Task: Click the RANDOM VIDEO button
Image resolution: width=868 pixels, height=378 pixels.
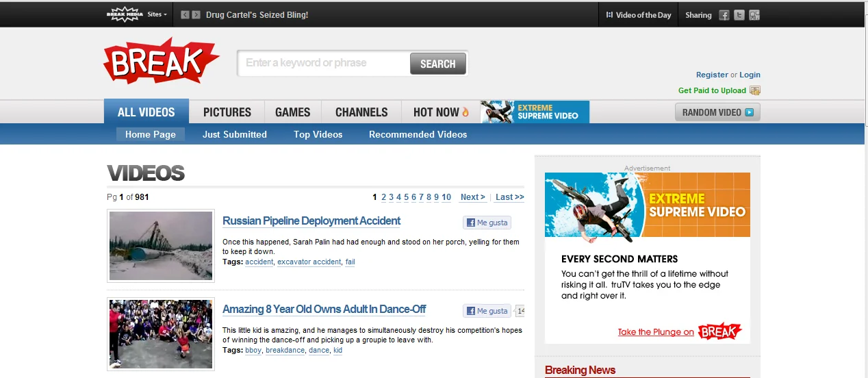Action: (x=717, y=112)
